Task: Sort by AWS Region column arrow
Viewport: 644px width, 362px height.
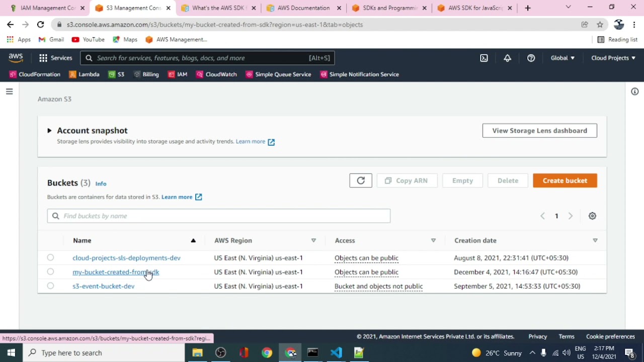Action: click(313, 240)
